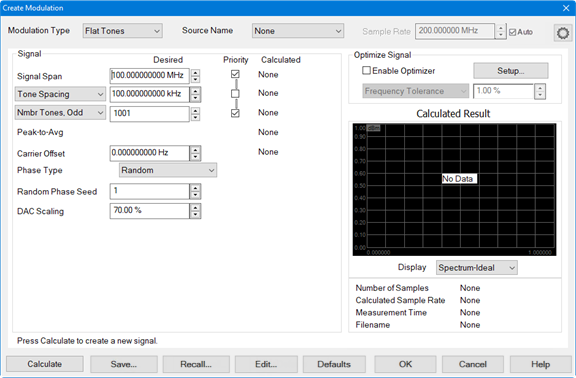
Task: Click the Tone Spacing value field
Action: [x=150, y=94]
